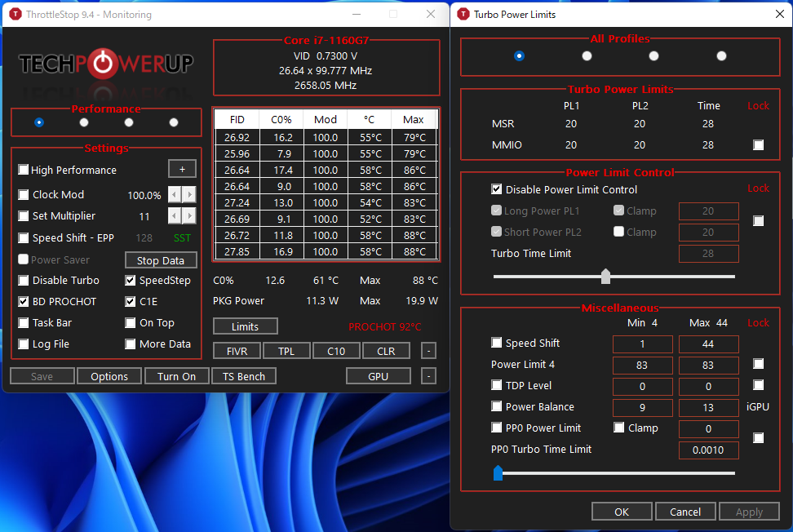The height and width of the screenshot is (532, 793).
Task: Select the third Performance profile radio button
Action: [129, 122]
